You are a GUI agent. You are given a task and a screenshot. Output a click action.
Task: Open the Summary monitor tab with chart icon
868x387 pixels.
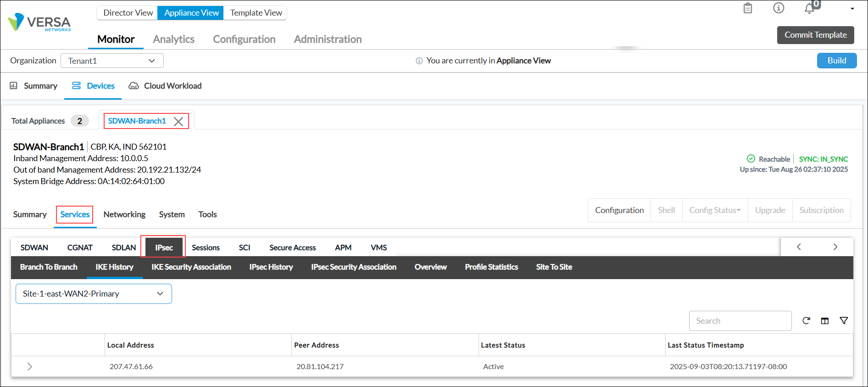click(33, 86)
